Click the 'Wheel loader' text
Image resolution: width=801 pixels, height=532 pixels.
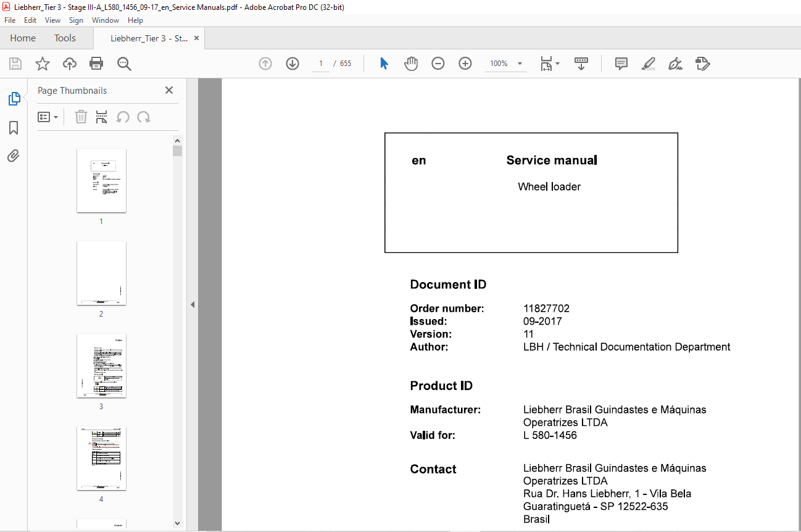click(549, 186)
